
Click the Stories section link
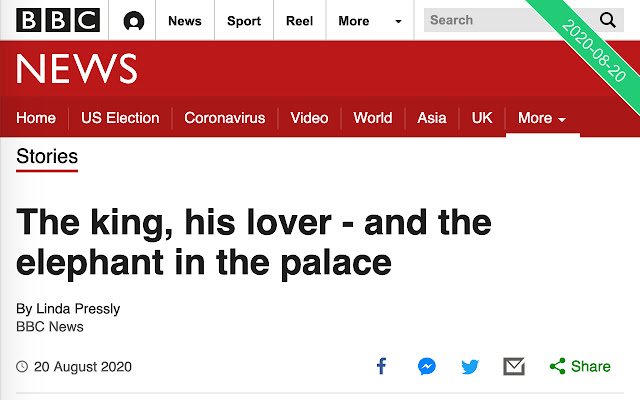47,156
